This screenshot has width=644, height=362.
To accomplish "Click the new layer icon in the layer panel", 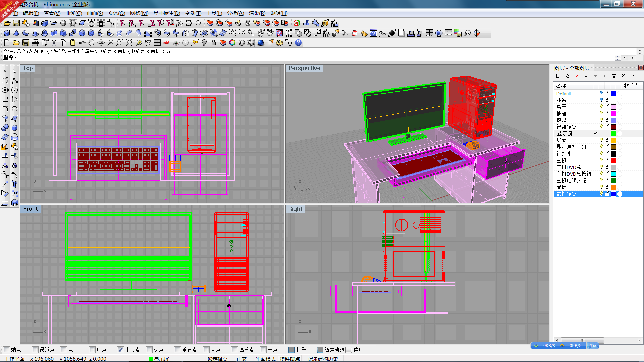I will click(x=558, y=76).
